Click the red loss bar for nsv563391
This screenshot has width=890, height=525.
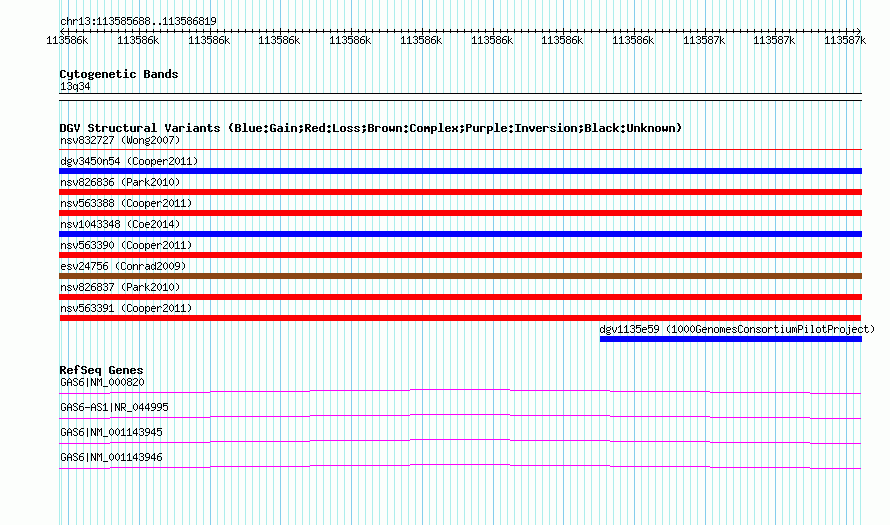[460, 318]
